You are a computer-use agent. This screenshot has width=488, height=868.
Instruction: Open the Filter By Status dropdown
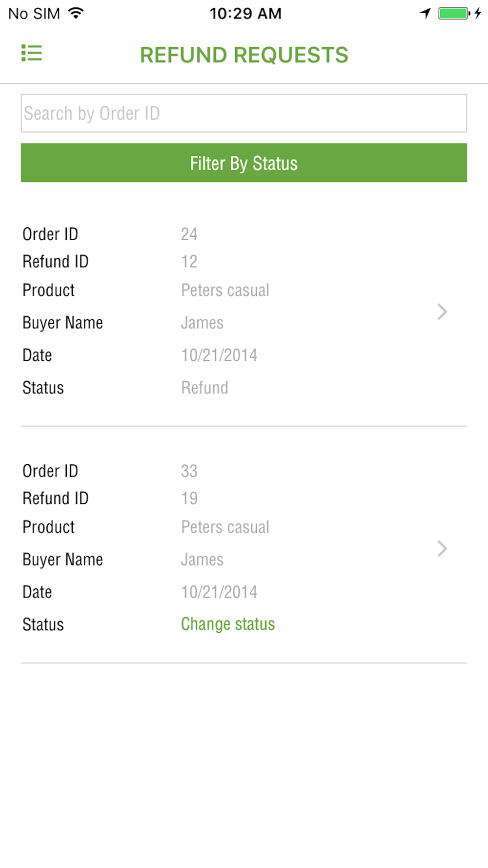click(x=244, y=163)
